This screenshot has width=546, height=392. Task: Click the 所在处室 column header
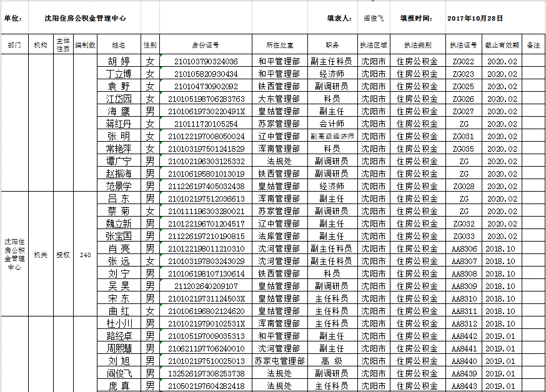coord(280,45)
